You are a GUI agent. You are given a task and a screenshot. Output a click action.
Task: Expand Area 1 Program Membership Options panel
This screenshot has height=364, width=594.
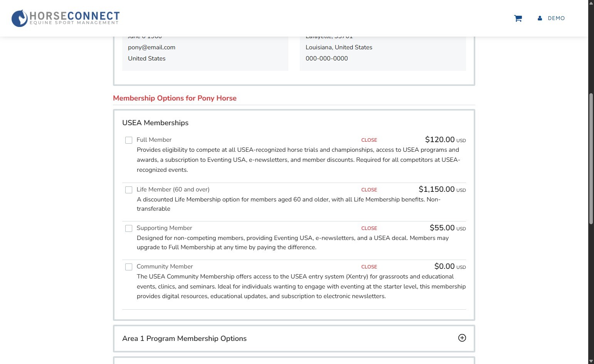click(x=184, y=339)
